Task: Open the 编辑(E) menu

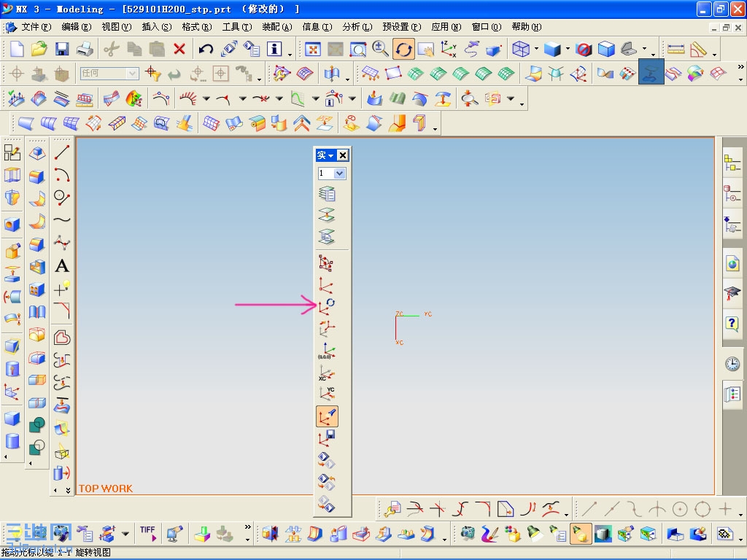Action: click(x=76, y=27)
